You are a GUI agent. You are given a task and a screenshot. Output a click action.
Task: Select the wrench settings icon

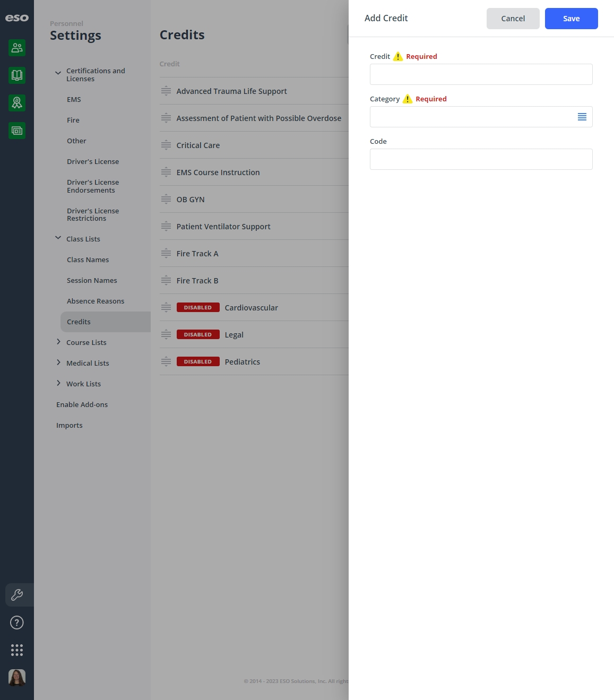[17, 595]
